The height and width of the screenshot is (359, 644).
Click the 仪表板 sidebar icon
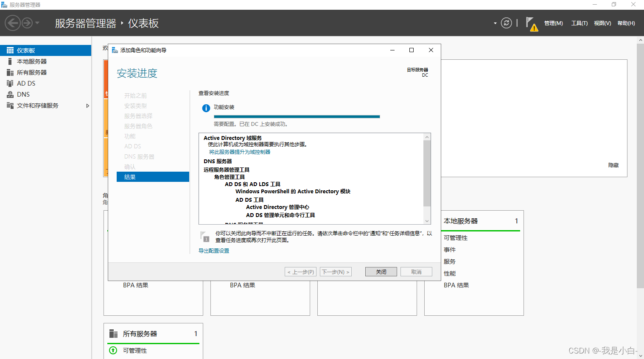click(10, 50)
